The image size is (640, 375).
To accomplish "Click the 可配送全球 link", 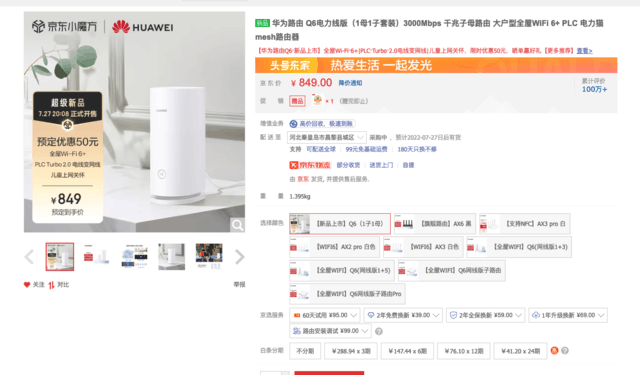I will pos(321,149).
